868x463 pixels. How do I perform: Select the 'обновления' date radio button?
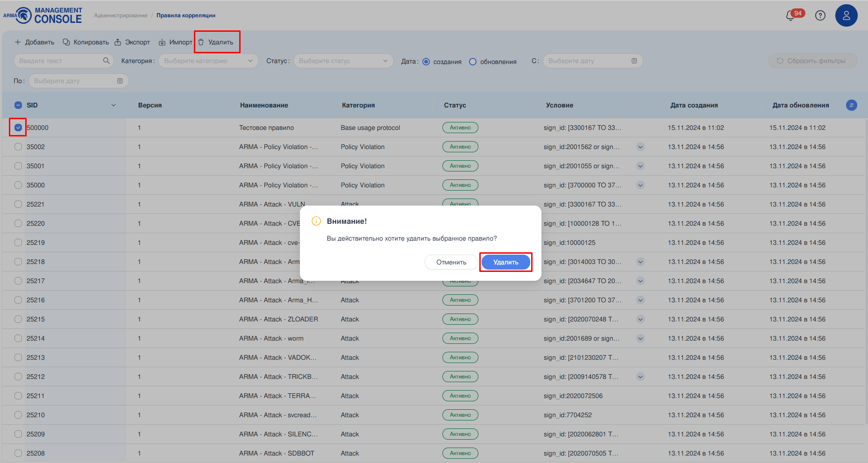473,62
